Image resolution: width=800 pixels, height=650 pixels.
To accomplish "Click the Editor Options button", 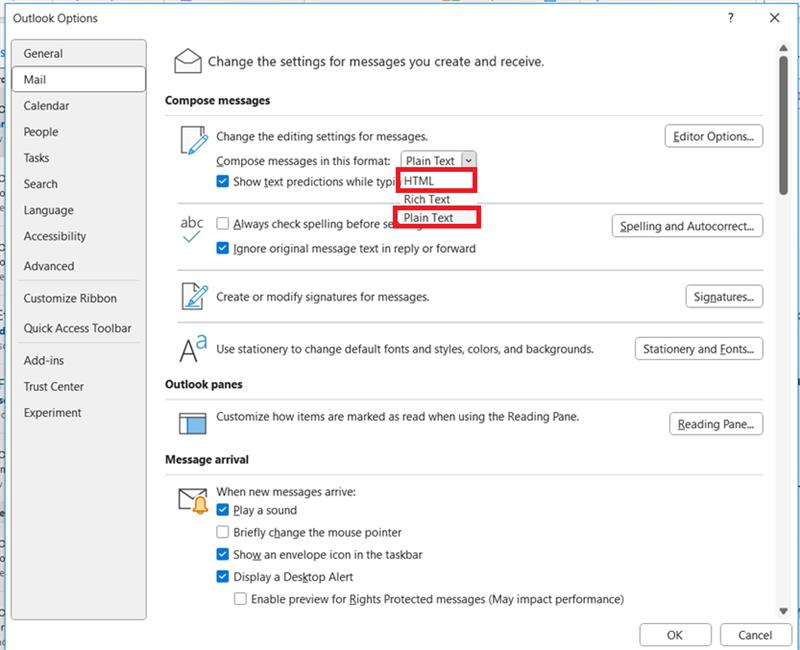I will pos(713,136).
